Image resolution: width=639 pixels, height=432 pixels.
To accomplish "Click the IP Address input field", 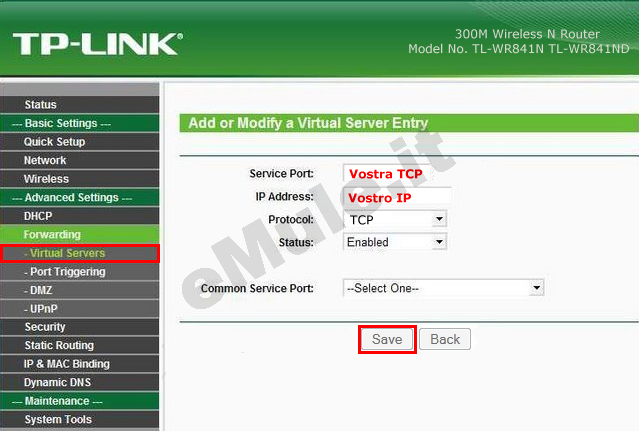I will point(397,198).
